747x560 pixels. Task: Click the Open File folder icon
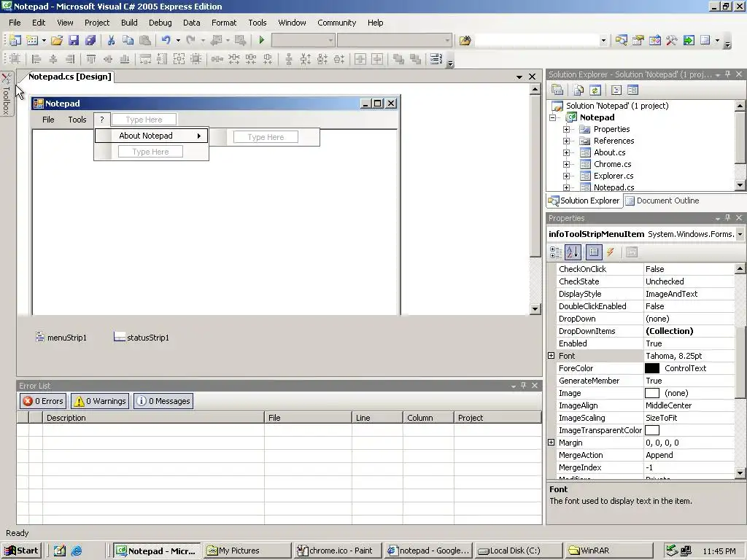pos(57,40)
